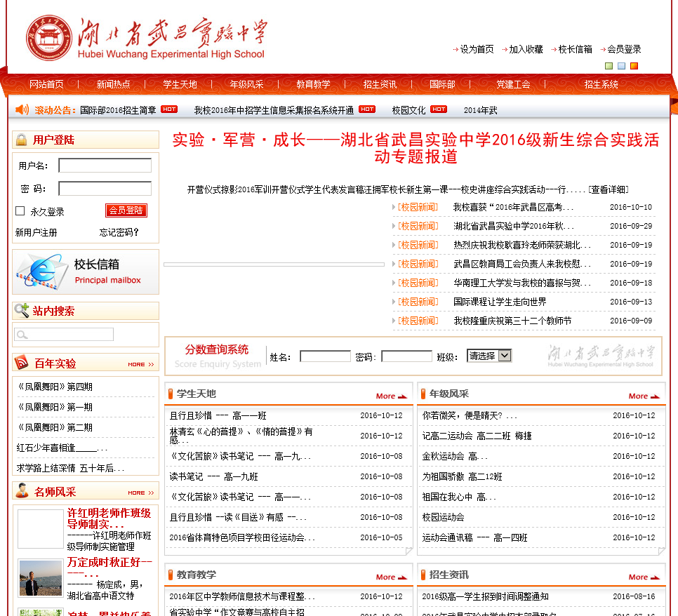Screen dimensions: 678x616
Task: Click the RSS icon beside 百年实验
Action: click(x=21, y=362)
